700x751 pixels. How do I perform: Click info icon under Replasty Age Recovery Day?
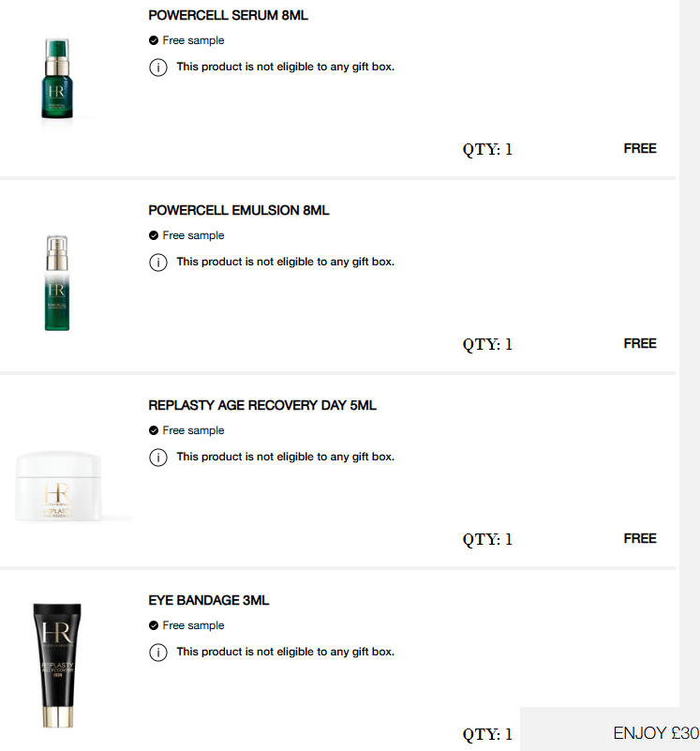click(x=157, y=458)
